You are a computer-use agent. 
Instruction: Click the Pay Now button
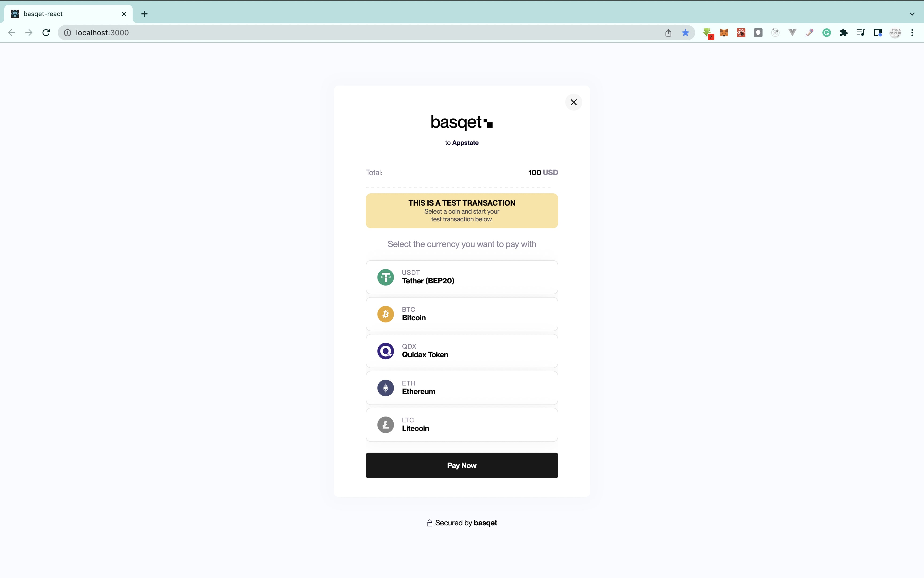point(462,465)
